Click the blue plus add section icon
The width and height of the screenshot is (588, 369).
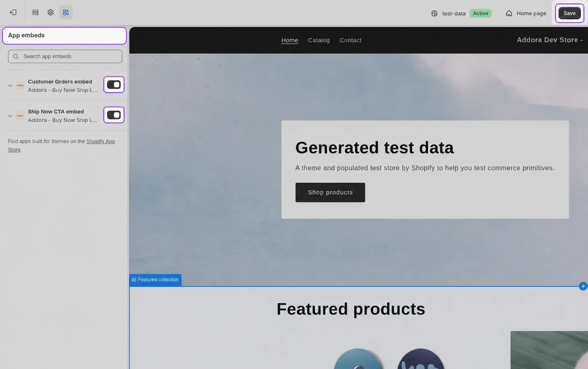(x=583, y=286)
